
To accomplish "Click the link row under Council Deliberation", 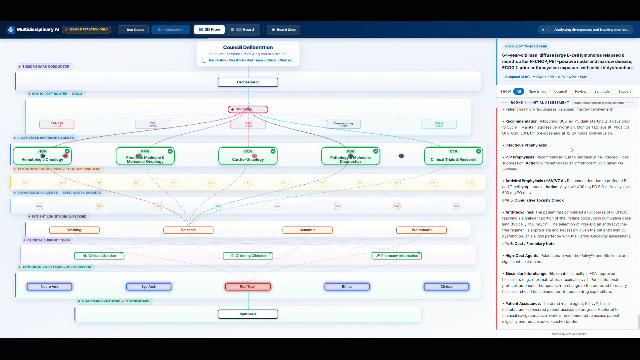I will [x=250, y=60].
